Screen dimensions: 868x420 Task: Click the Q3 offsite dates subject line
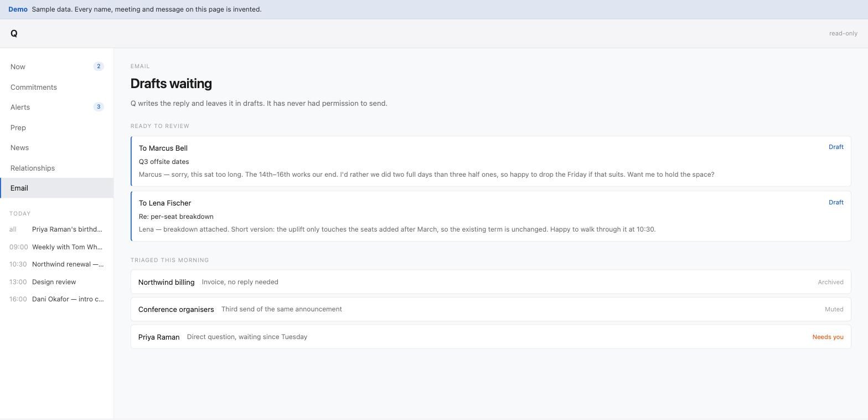164,162
